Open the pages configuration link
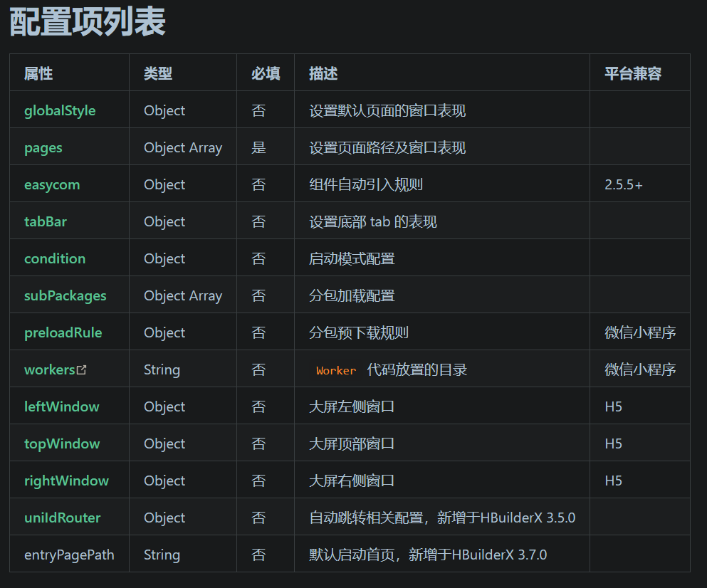 point(43,147)
